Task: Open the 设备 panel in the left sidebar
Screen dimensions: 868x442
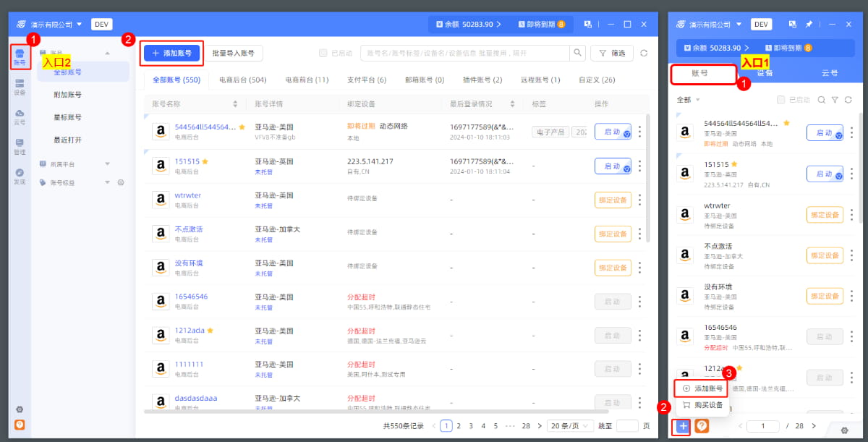Action: [18, 87]
